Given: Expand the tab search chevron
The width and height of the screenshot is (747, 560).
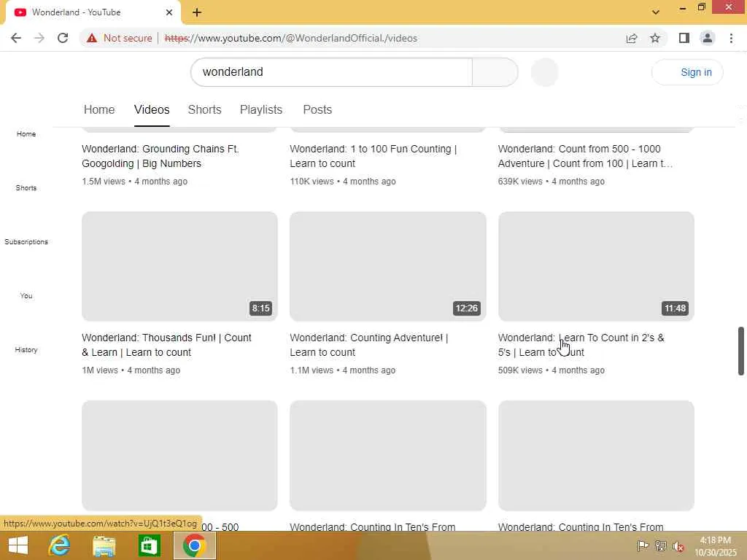Looking at the screenshot, I should coord(656,12).
